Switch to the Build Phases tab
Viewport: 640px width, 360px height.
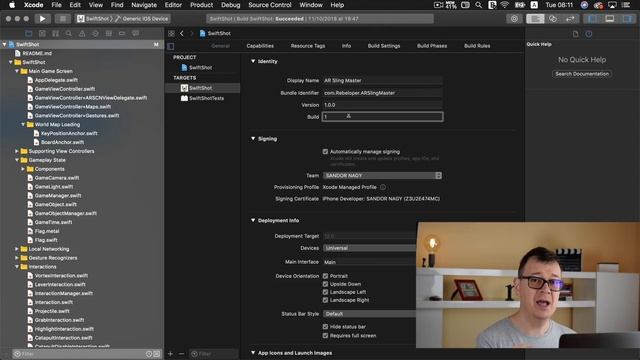click(x=432, y=46)
